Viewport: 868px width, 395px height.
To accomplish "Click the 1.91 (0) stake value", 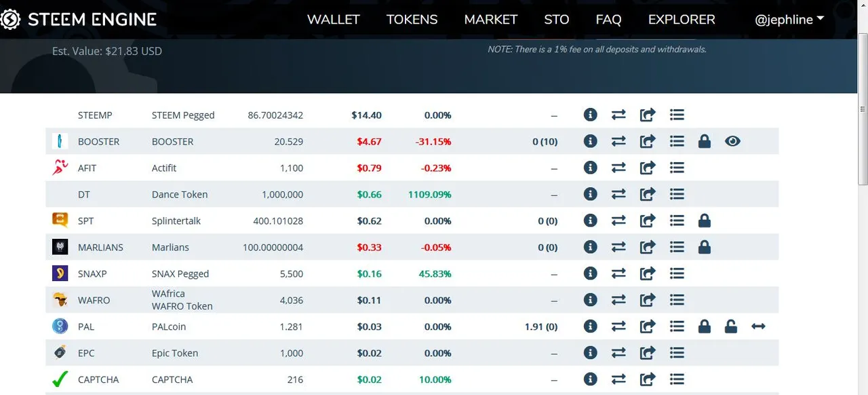I will 541,326.
